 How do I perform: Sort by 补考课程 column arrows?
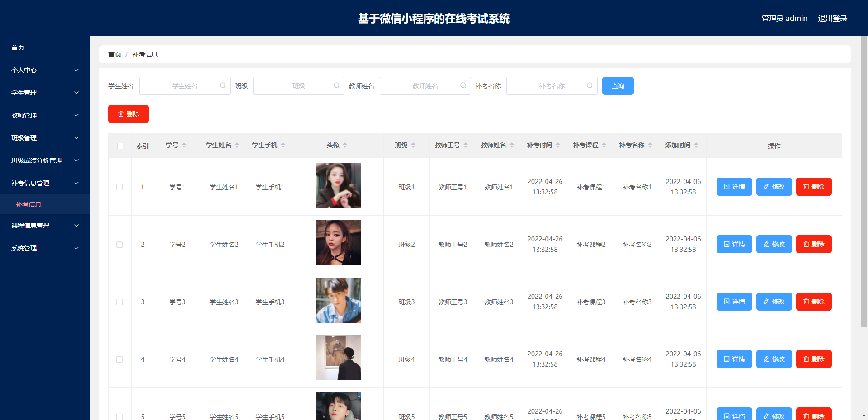(x=604, y=145)
